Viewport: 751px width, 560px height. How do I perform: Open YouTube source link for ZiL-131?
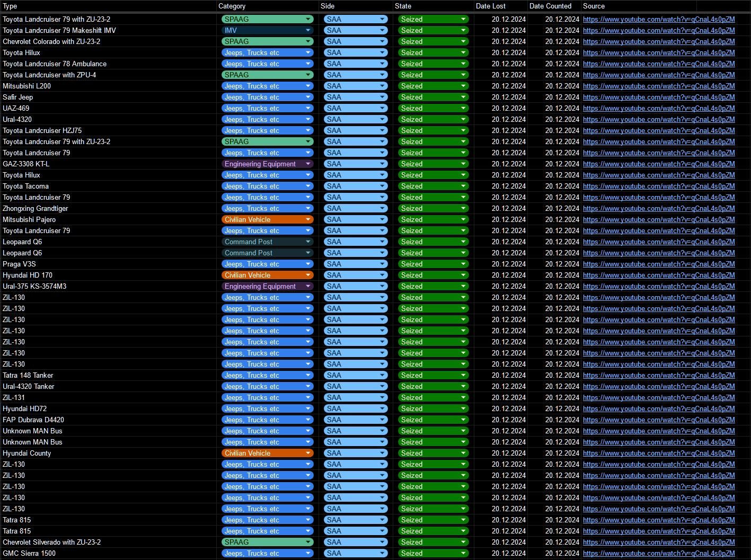[x=659, y=397]
